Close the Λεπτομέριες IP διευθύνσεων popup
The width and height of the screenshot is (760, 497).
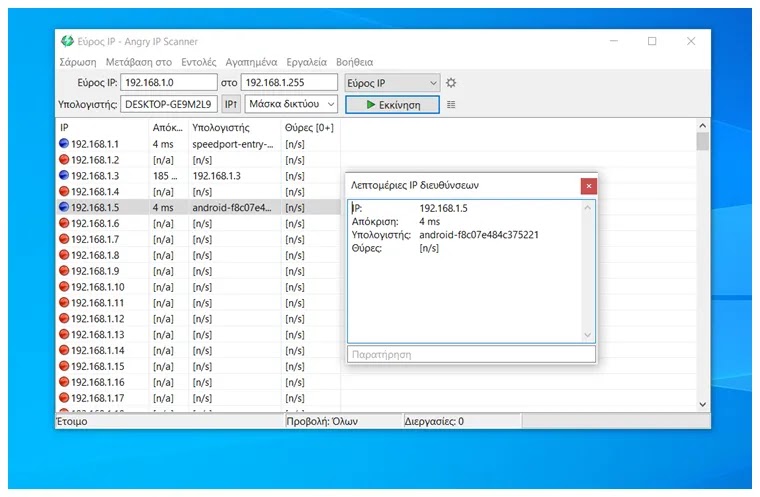588,186
